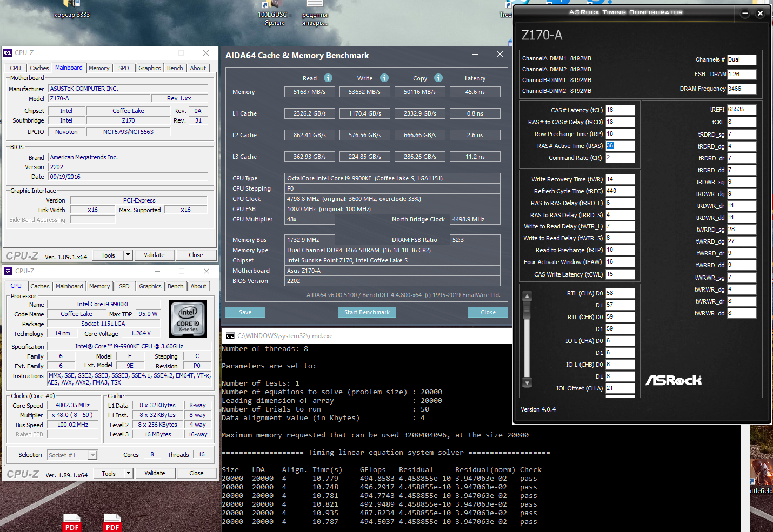Click the DRAM Frequency field showing 3466

point(742,89)
